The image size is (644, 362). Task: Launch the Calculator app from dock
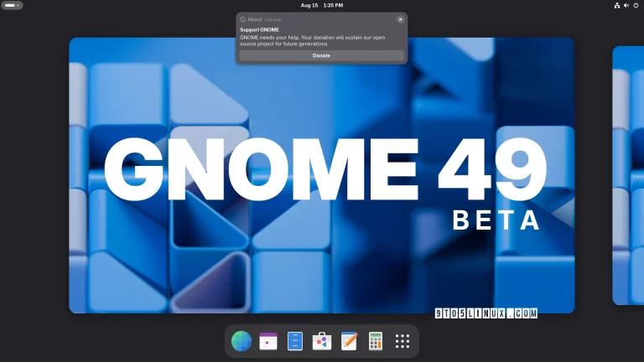[x=376, y=341]
